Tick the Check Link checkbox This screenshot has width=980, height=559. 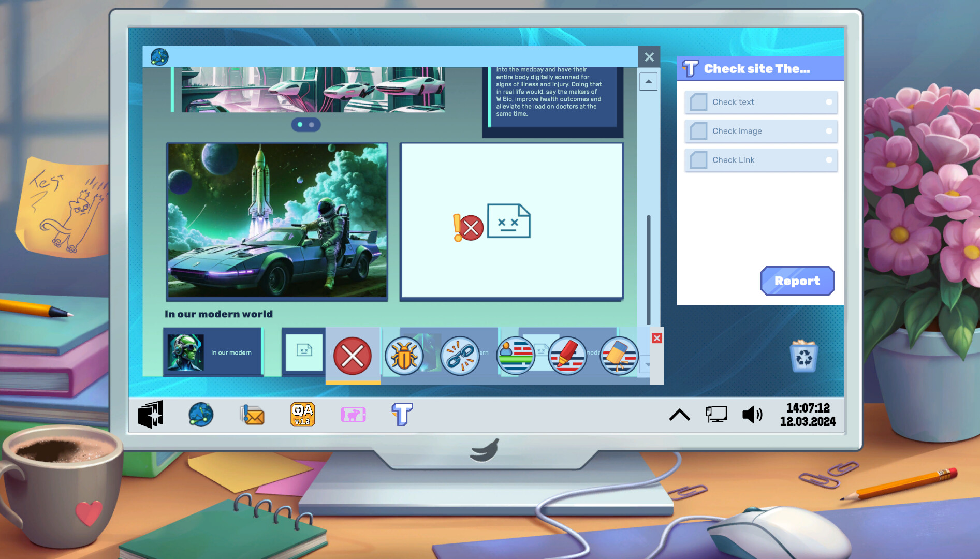(x=697, y=160)
